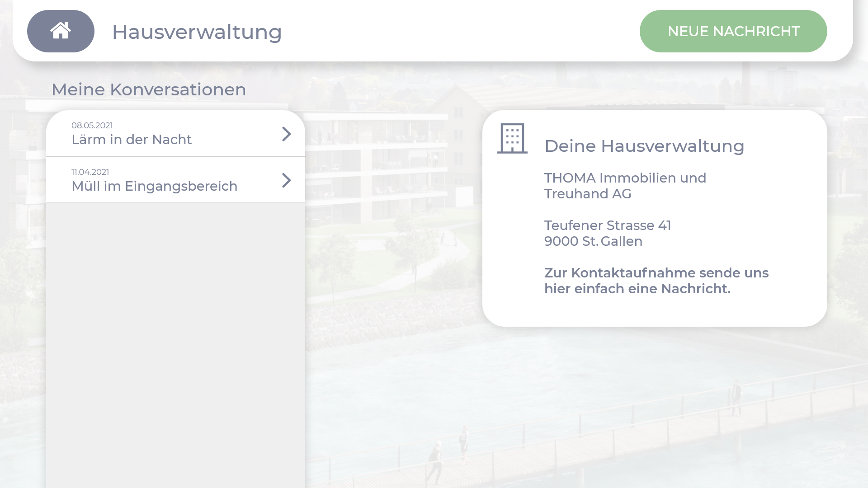This screenshot has height=488, width=868.
Task: Open the 'Müll im Eingangsbereich' conversation
Action: tap(175, 180)
